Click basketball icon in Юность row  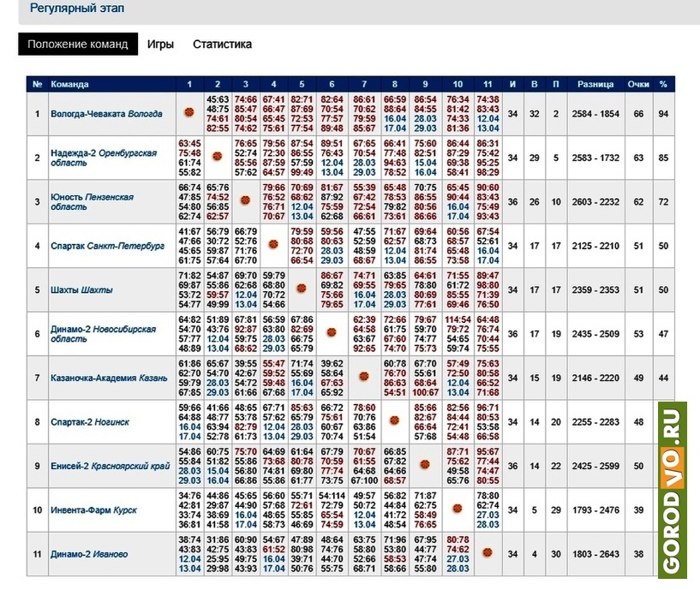tap(246, 200)
